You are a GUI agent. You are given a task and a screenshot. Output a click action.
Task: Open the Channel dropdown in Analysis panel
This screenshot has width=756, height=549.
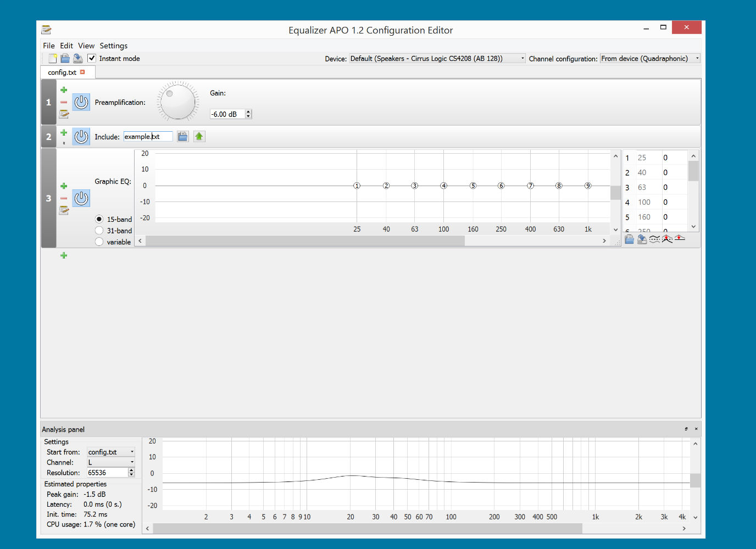[x=111, y=462]
